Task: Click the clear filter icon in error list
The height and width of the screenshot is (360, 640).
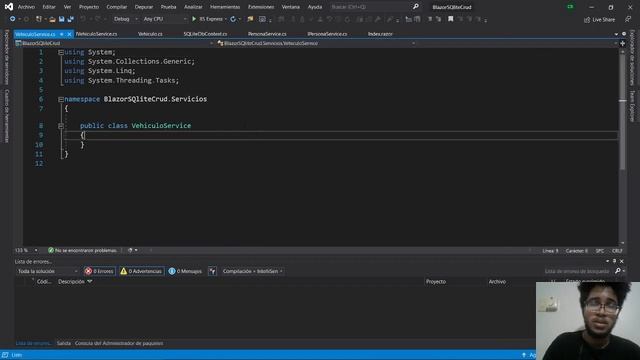Action: pyautogui.click(x=212, y=271)
